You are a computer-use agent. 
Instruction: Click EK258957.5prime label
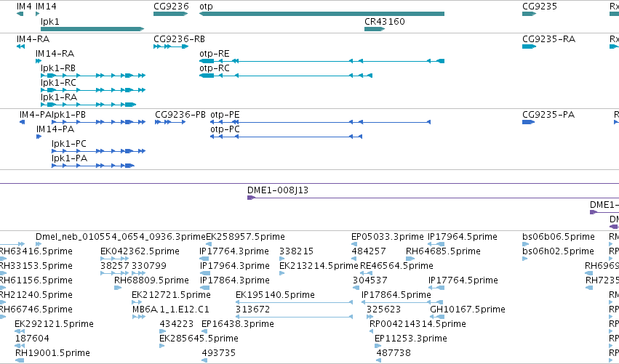pyautogui.click(x=246, y=237)
